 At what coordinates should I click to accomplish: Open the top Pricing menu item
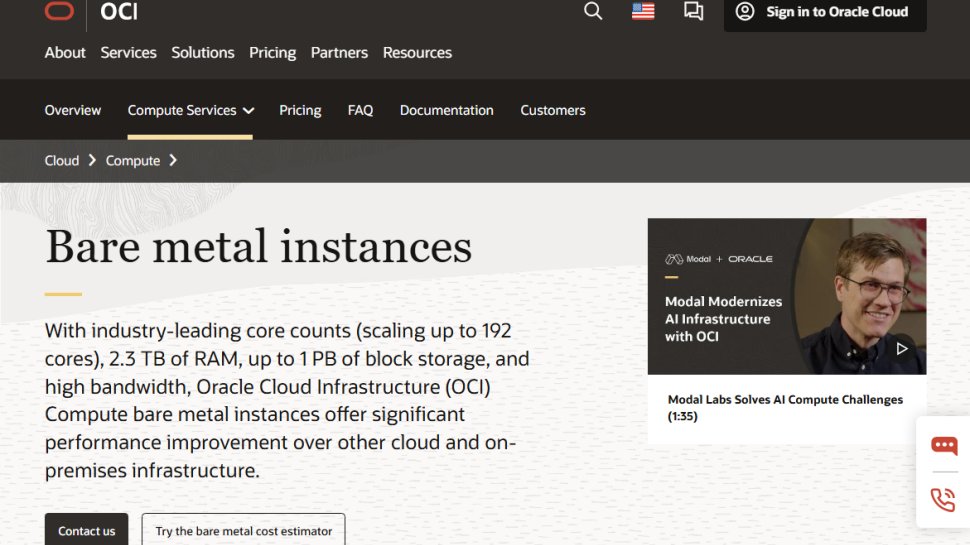[272, 53]
